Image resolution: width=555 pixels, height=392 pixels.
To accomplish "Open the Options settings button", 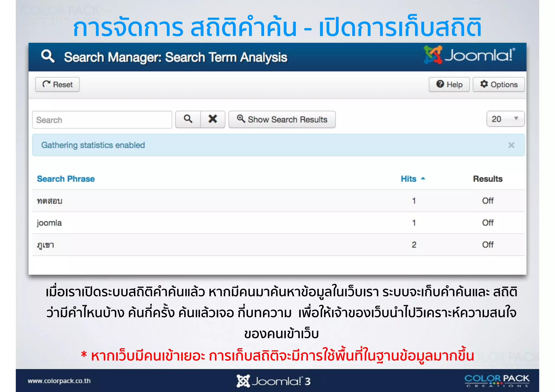I will (499, 85).
